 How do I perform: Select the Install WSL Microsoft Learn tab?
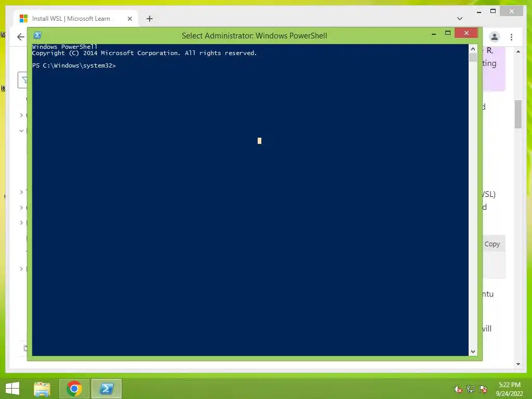[75, 19]
